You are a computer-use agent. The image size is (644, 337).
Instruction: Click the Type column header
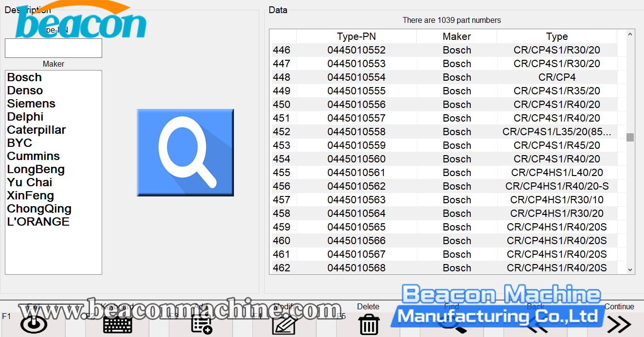pos(557,36)
